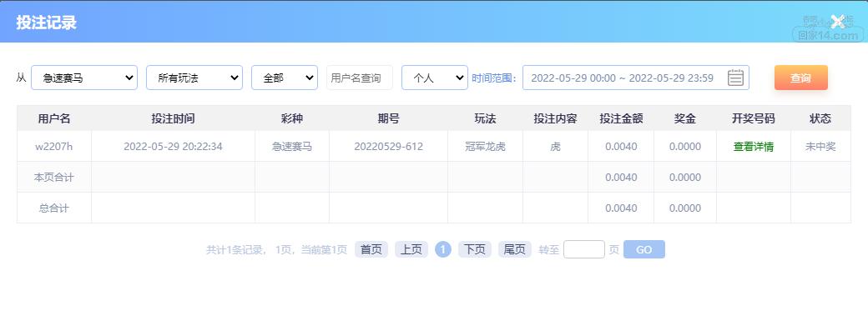Click the 奖金 column header
This screenshot has width=868, height=331.
(x=685, y=118)
